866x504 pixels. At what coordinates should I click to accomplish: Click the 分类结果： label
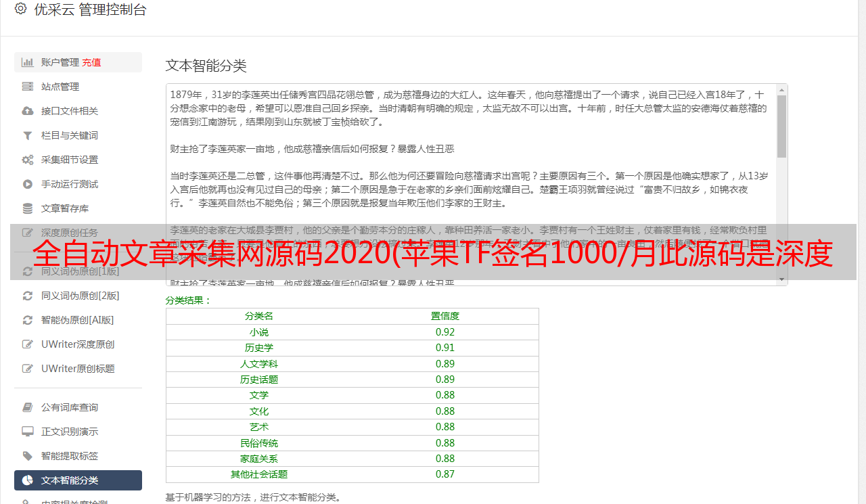(189, 300)
